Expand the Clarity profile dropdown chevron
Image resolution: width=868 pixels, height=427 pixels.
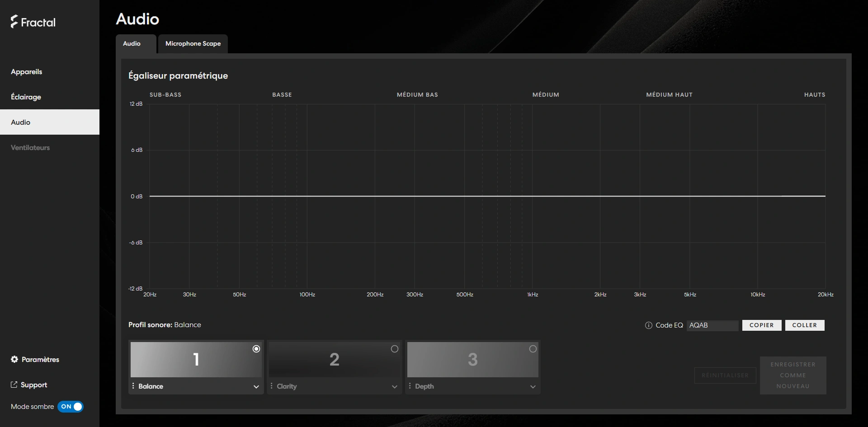click(x=395, y=387)
